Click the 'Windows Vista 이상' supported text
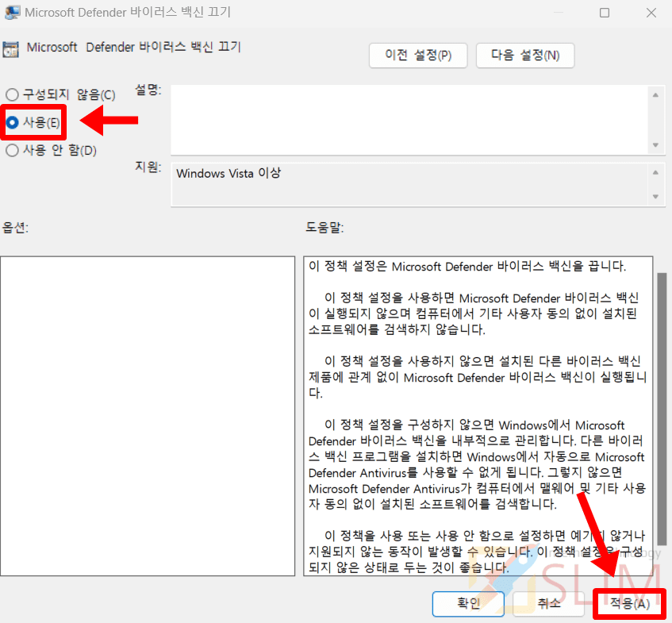The width and height of the screenshot is (672, 623). 228,173
